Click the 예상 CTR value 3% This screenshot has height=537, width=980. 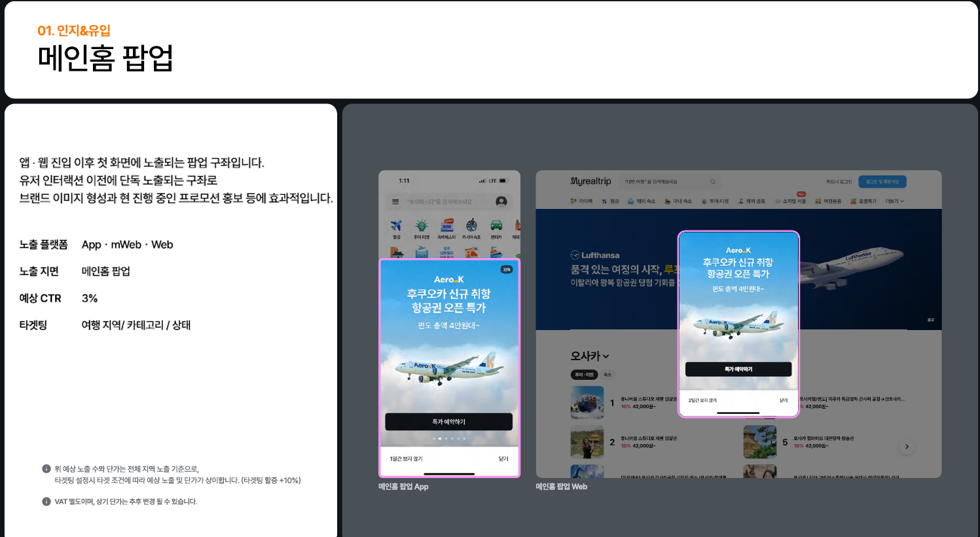pyautogui.click(x=90, y=298)
